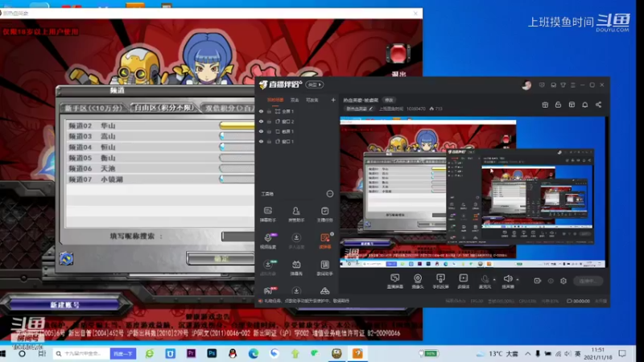Focus the Windows taskbar search box
The width and height of the screenshot is (644, 362).
[81, 353]
